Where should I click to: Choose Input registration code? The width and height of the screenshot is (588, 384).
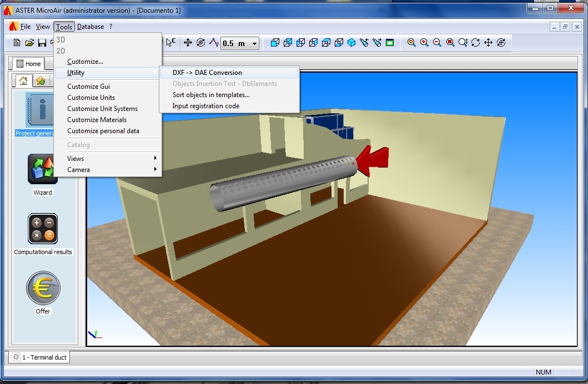point(229,106)
